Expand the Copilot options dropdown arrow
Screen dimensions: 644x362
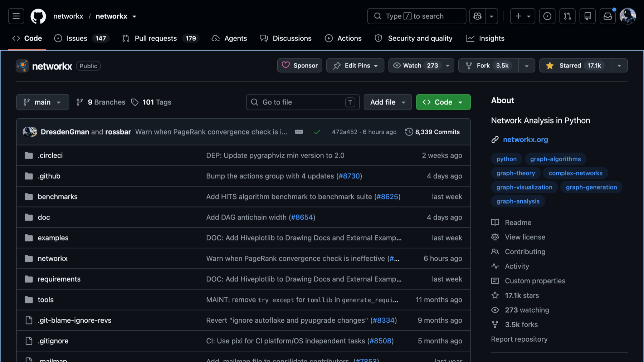[x=492, y=16]
